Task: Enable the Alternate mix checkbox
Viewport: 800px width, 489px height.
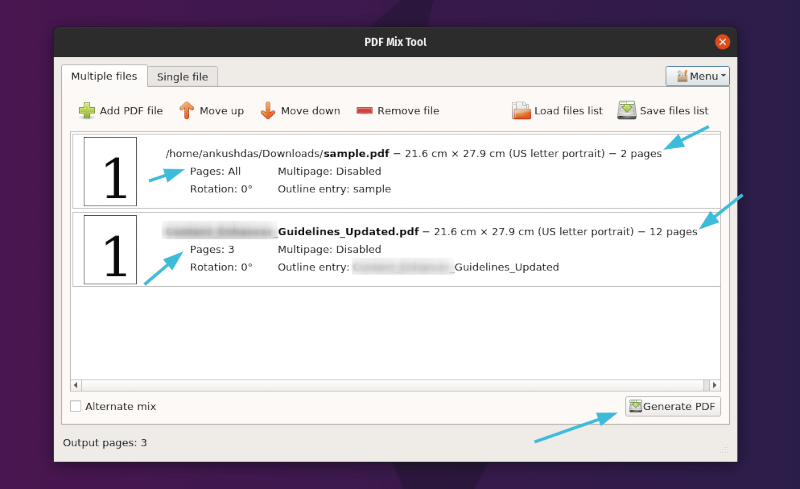Action: tap(76, 406)
